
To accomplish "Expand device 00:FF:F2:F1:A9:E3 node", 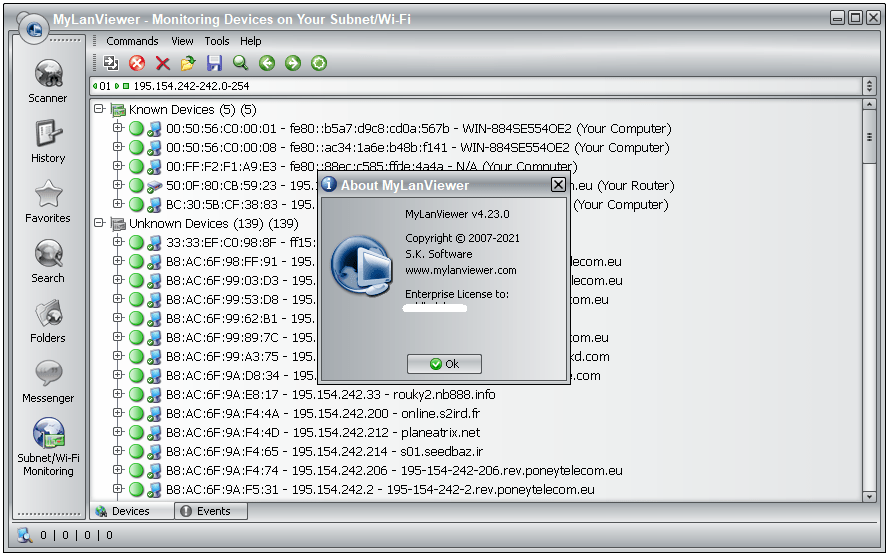I will 118,165.
